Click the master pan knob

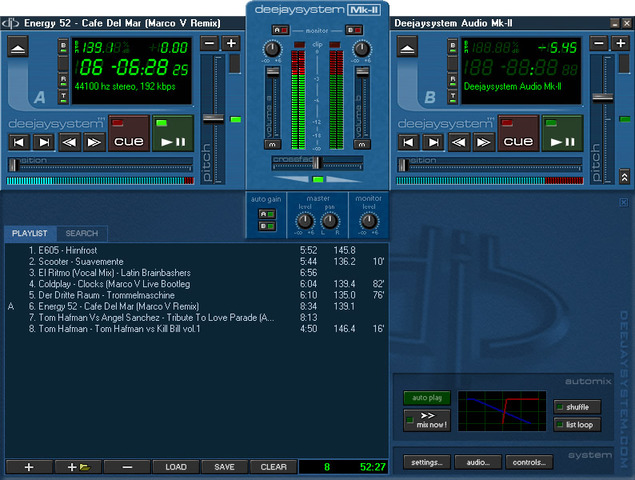(x=330, y=221)
